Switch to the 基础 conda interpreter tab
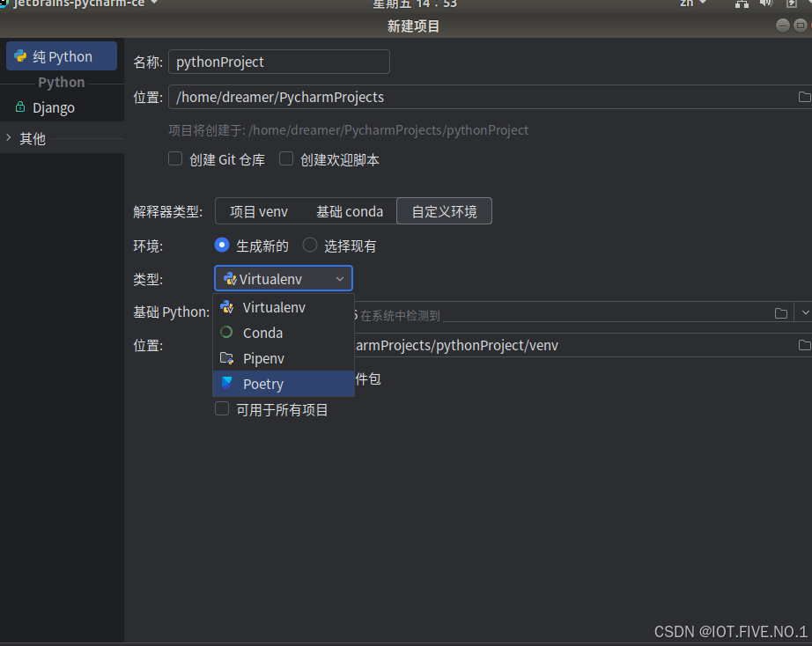812x646 pixels. 350,211
